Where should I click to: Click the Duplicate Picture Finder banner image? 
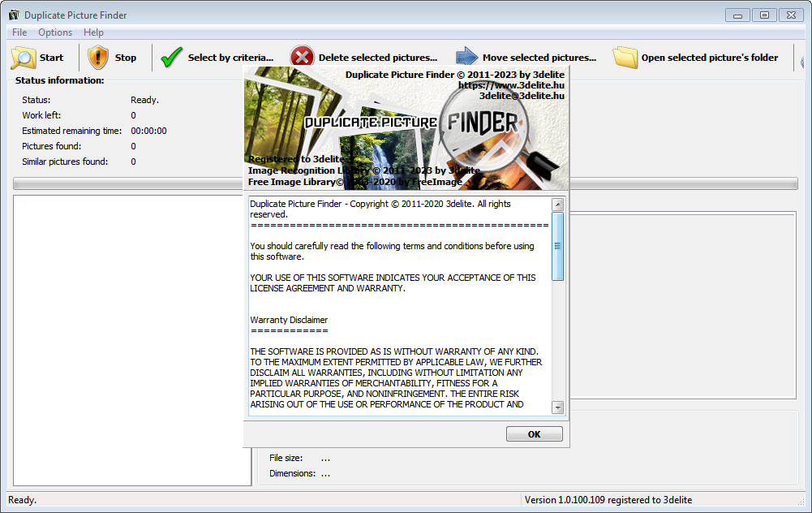pyautogui.click(x=406, y=128)
